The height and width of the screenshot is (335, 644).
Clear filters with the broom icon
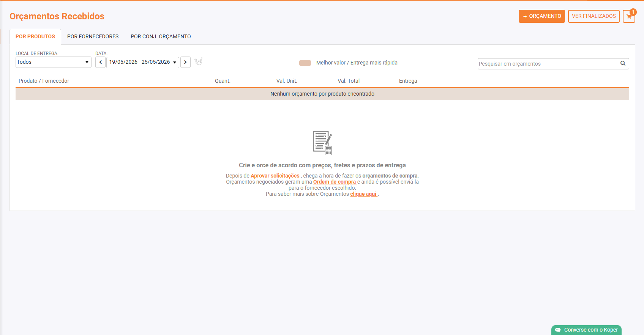[199, 61]
